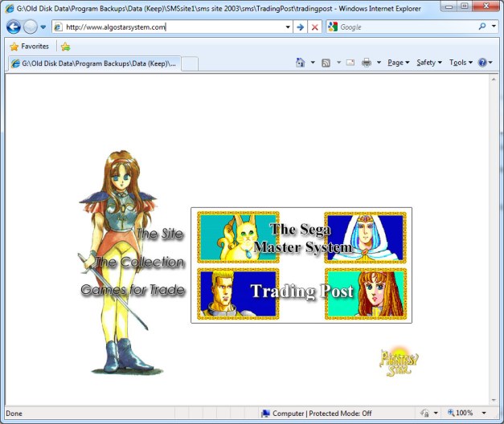Click the Read Mail envelope icon
Image resolution: width=504 pixels, height=424 pixels.
(x=350, y=63)
